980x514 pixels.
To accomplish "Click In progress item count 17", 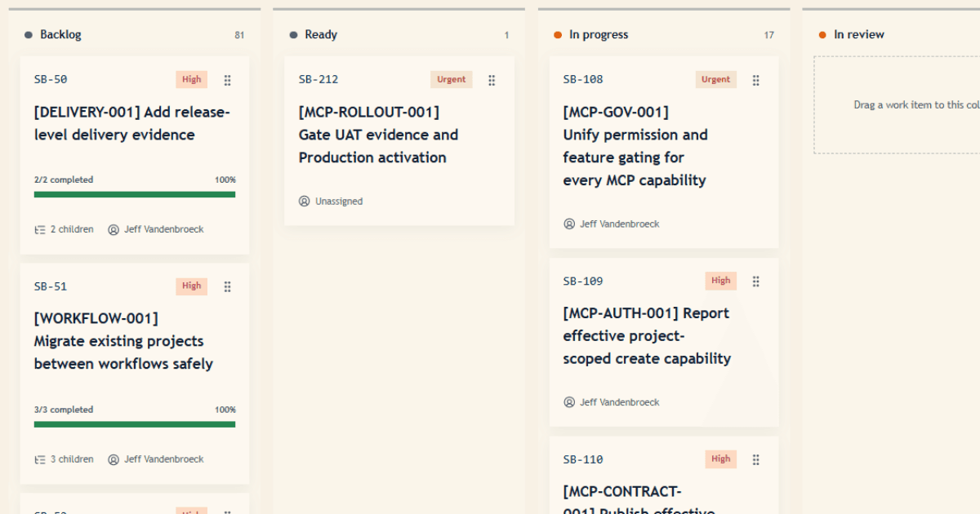I will click(769, 35).
